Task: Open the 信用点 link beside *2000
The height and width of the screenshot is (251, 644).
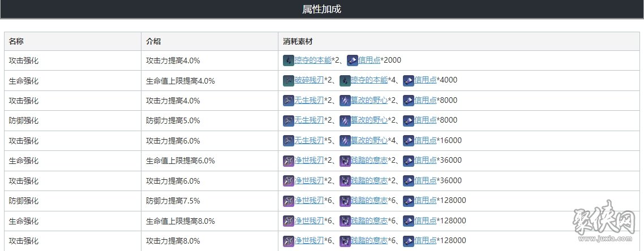Action: tap(370, 60)
